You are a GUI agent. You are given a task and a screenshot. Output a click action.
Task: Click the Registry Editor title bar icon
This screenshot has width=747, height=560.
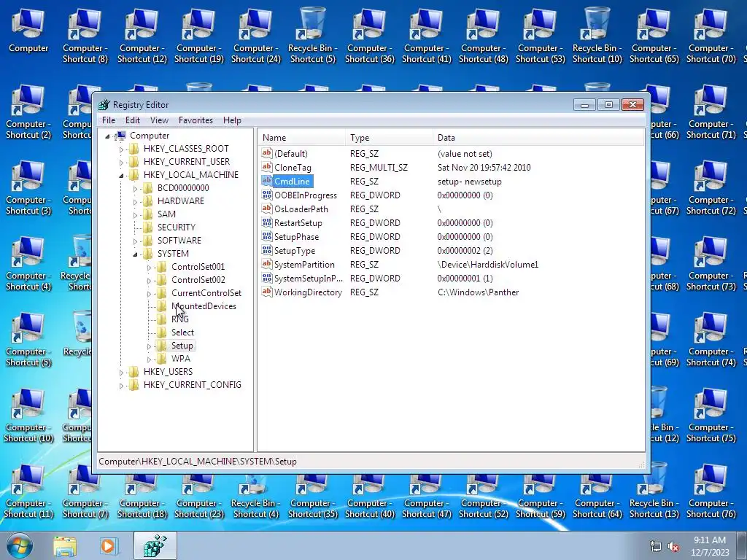pos(104,105)
